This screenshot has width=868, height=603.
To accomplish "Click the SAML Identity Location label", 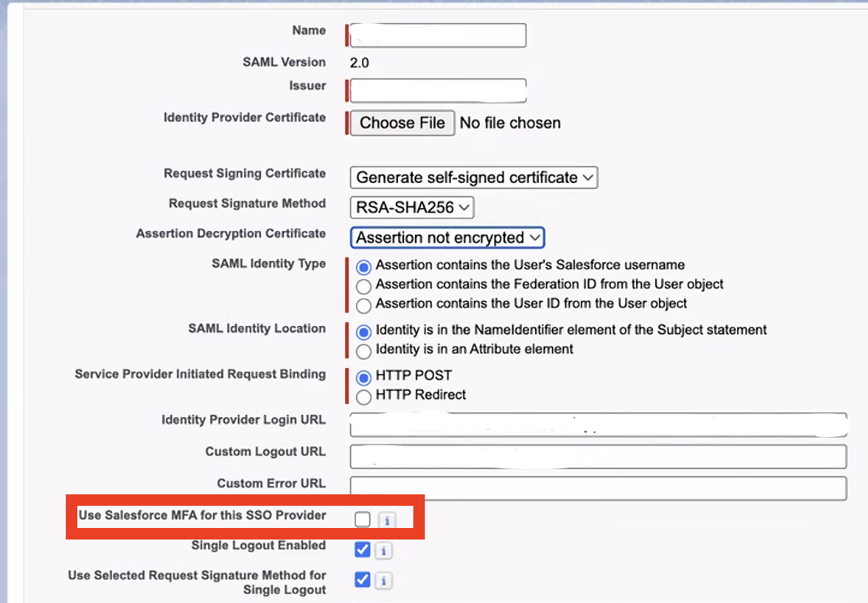I will coord(257,328).
